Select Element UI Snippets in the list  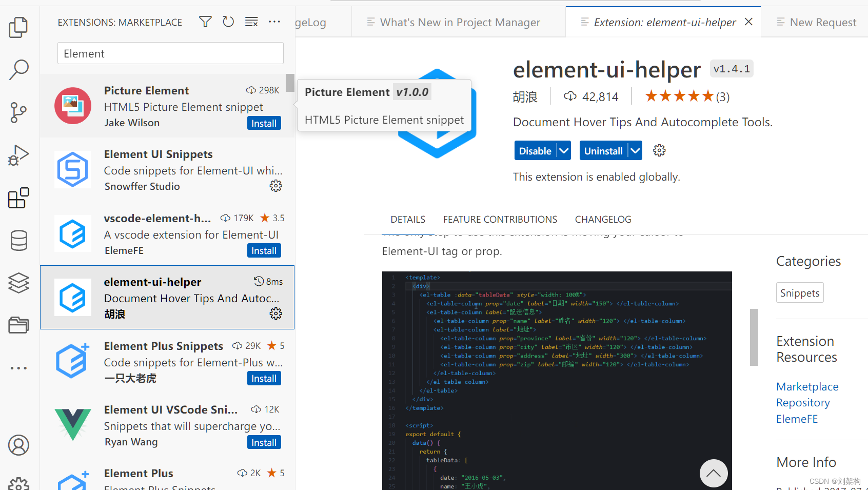(x=167, y=170)
